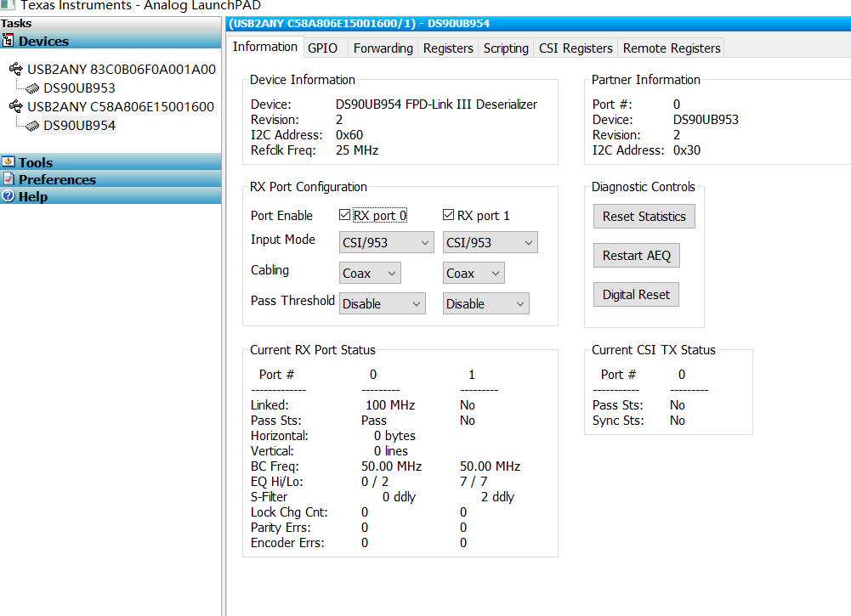Switch to the Information tab
Image resolution: width=851 pixels, height=616 pixels.
click(x=265, y=48)
